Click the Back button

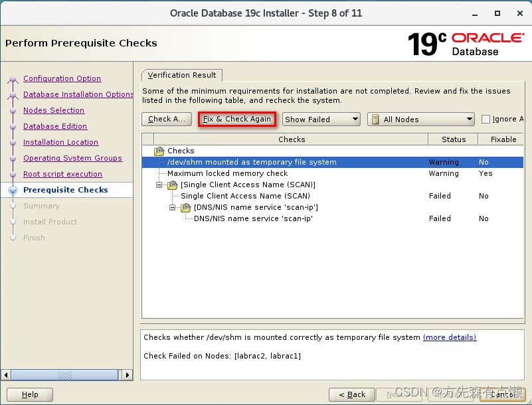(352, 394)
